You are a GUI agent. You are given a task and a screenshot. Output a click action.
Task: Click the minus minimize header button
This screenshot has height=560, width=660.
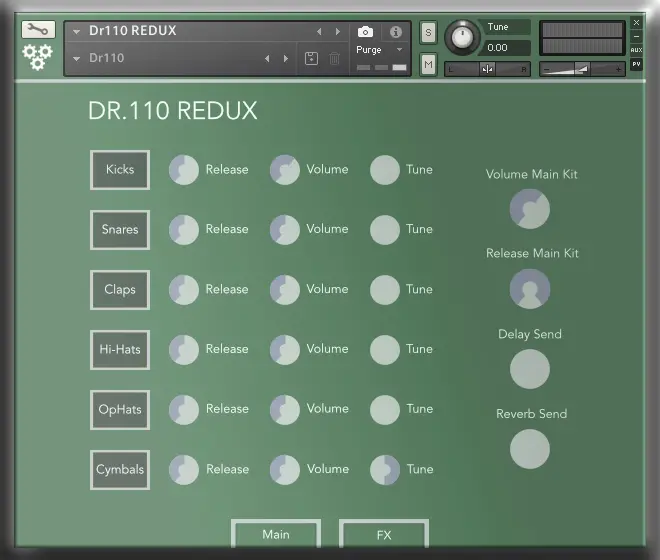click(636, 37)
